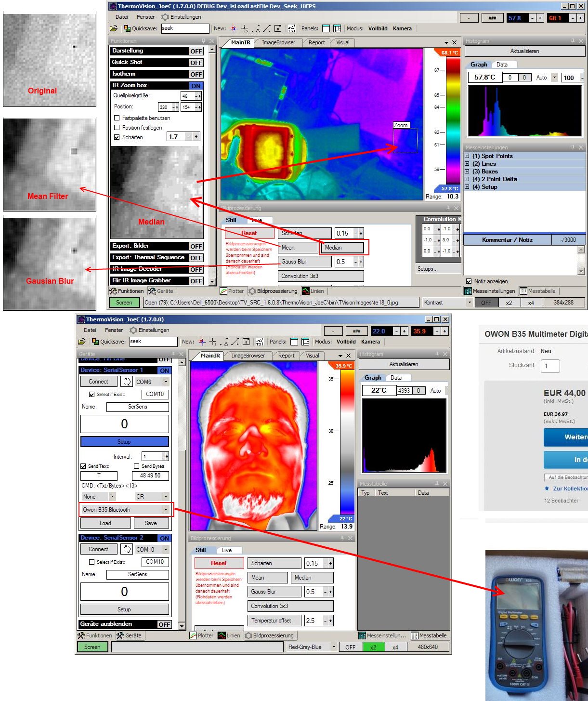
Task: Click the split panel layout icon in lower window
Action: [305, 342]
